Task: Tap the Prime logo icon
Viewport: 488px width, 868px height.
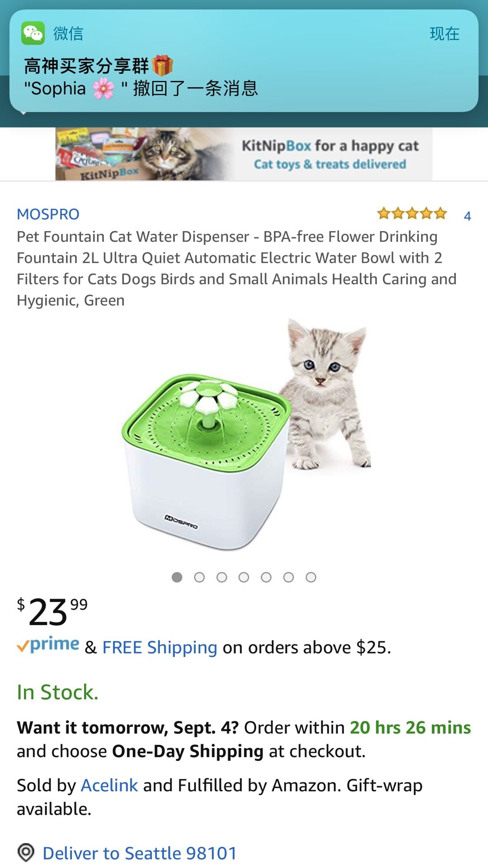Action: [x=48, y=645]
